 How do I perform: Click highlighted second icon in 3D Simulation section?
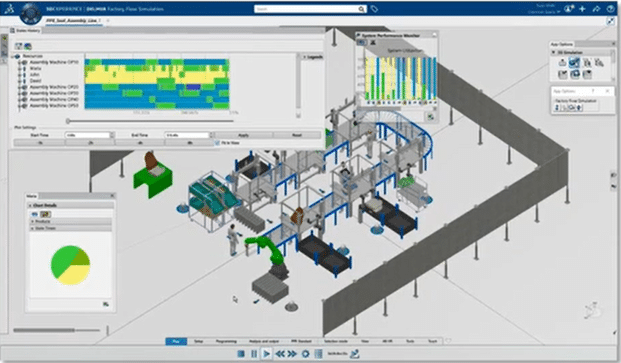click(x=574, y=63)
